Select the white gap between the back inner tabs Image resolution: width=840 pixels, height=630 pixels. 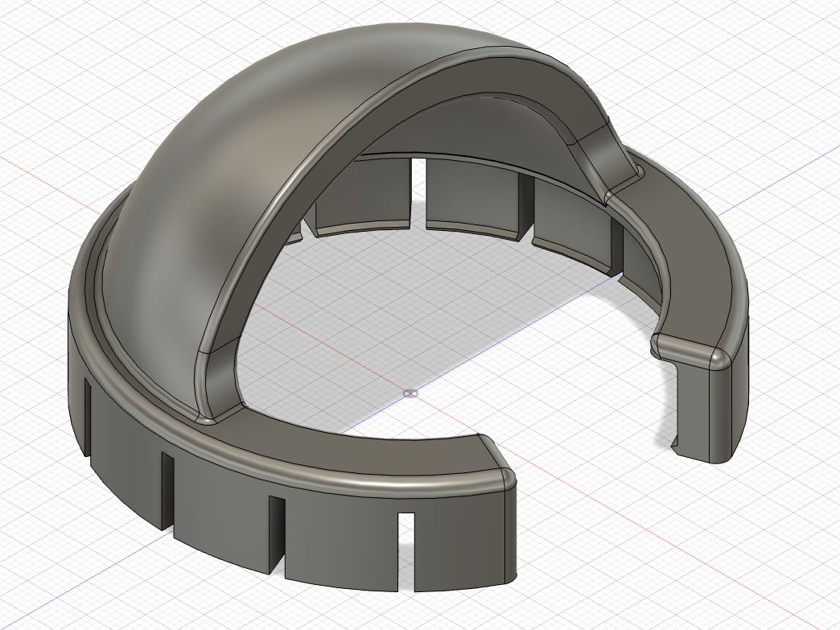pyautogui.click(x=418, y=193)
